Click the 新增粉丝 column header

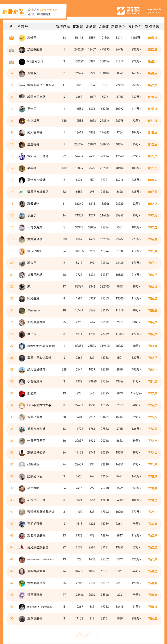point(118,26)
